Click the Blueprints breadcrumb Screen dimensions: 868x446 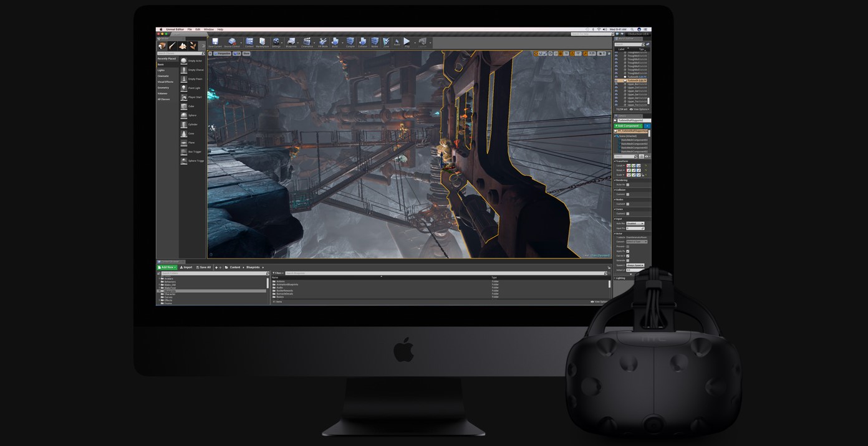(253, 267)
